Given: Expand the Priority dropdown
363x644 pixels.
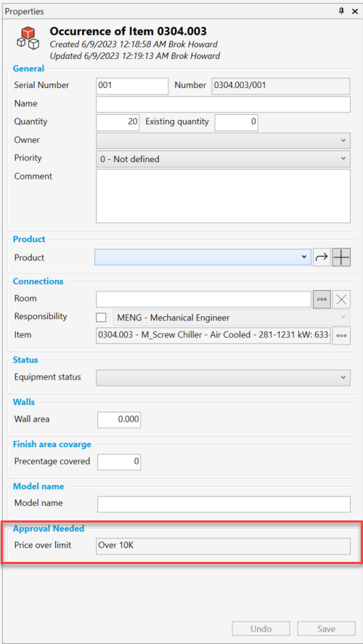Looking at the screenshot, I should [x=223, y=159].
